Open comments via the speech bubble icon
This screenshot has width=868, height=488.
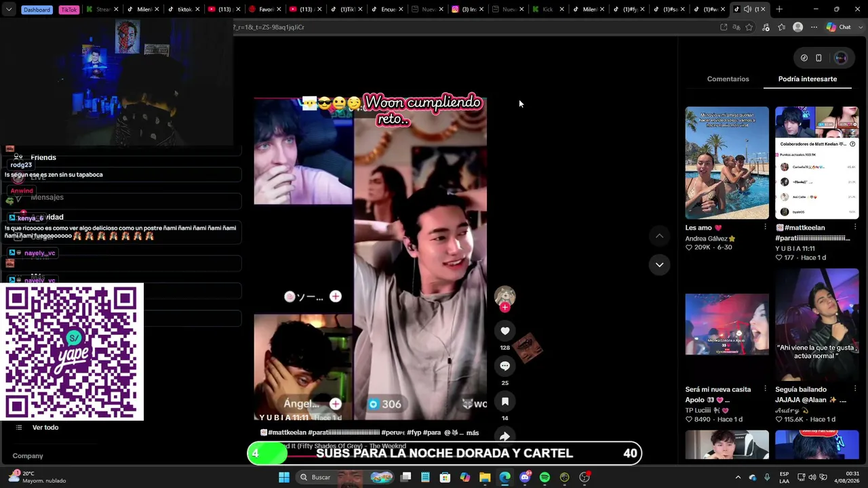tap(505, 366)
